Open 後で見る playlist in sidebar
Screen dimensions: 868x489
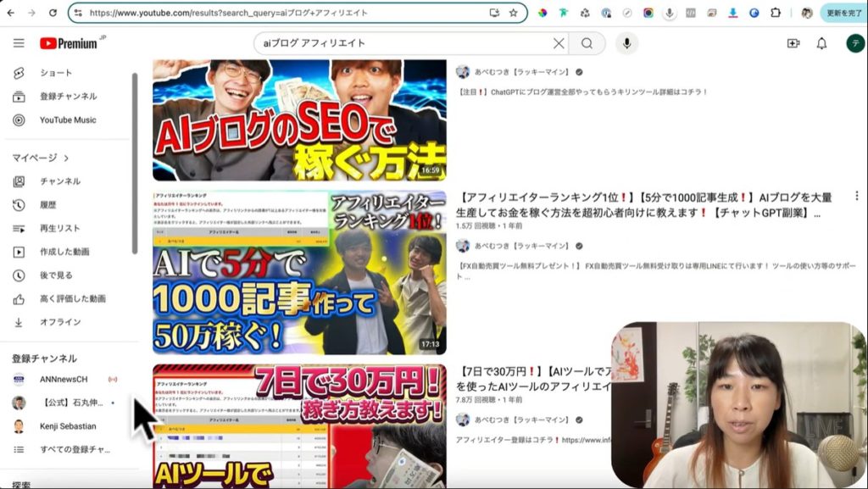coord(56,275)
